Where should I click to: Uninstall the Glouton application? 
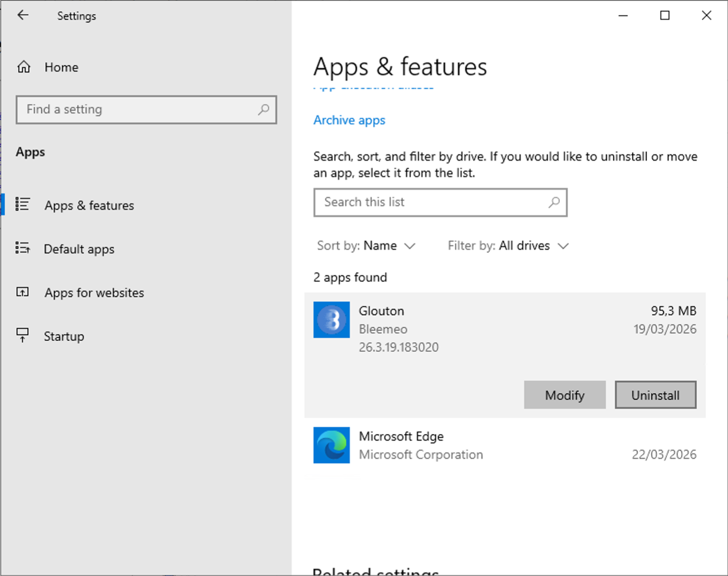tap(655, 395)
